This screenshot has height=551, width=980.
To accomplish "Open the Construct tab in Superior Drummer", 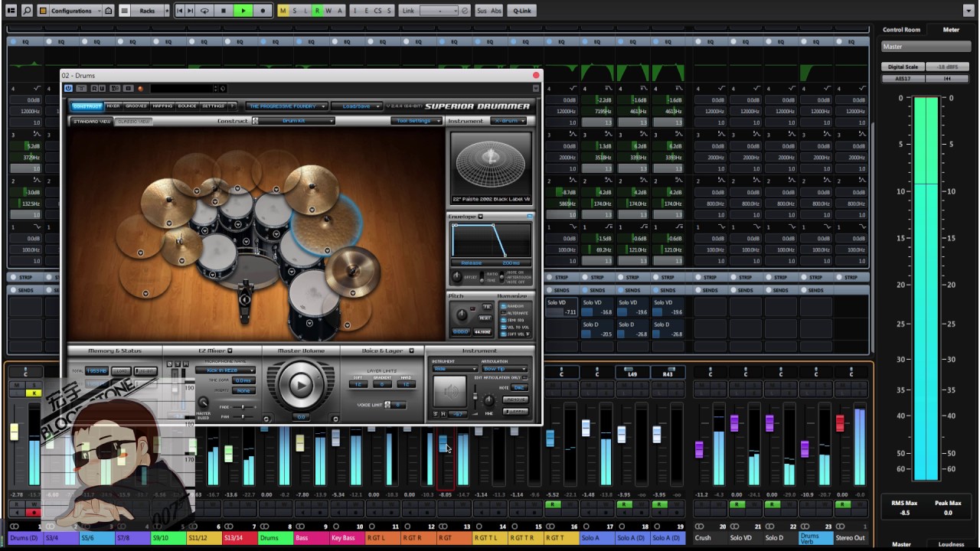I will 87,106.
